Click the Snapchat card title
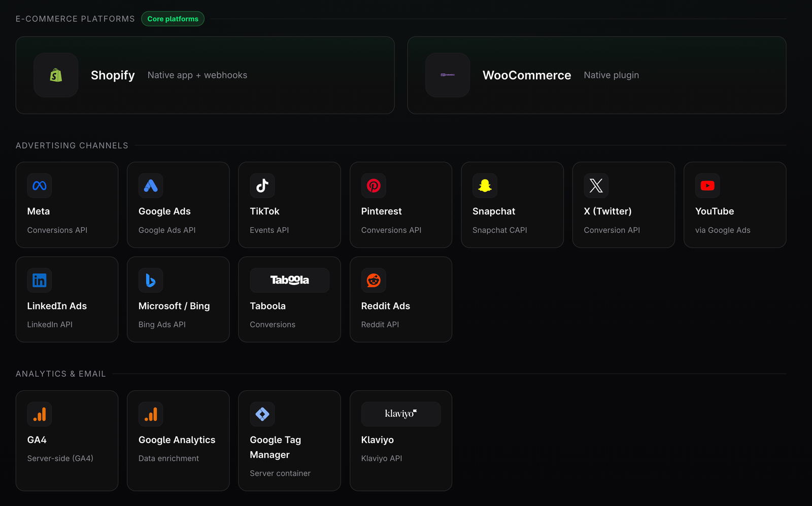This screenshot has width=812, height=506. point(494,211)
